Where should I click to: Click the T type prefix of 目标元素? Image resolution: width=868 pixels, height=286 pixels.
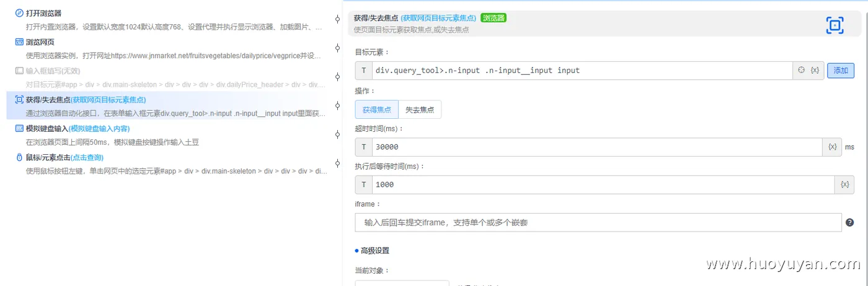[x=363, y=71]
